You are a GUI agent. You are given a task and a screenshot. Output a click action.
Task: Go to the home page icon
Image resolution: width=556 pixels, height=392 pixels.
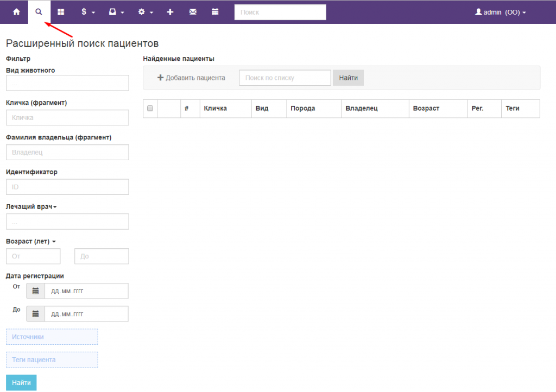click(x=16, y=12)
